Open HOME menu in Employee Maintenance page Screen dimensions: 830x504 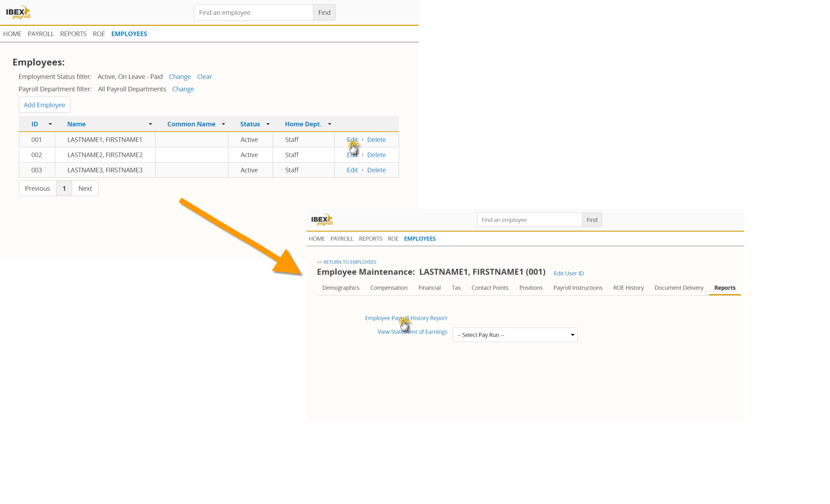coord(317,239)
